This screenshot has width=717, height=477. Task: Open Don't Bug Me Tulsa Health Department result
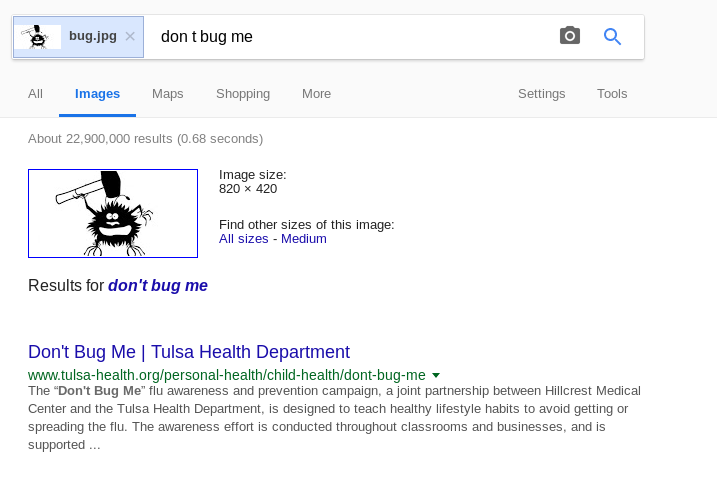189,352
